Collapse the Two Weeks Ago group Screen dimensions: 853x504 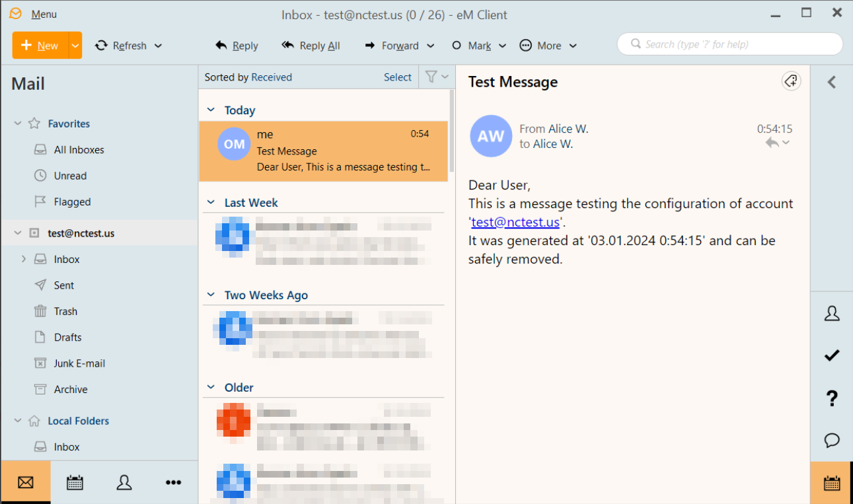pyautogui.click(x=211, y=295)
